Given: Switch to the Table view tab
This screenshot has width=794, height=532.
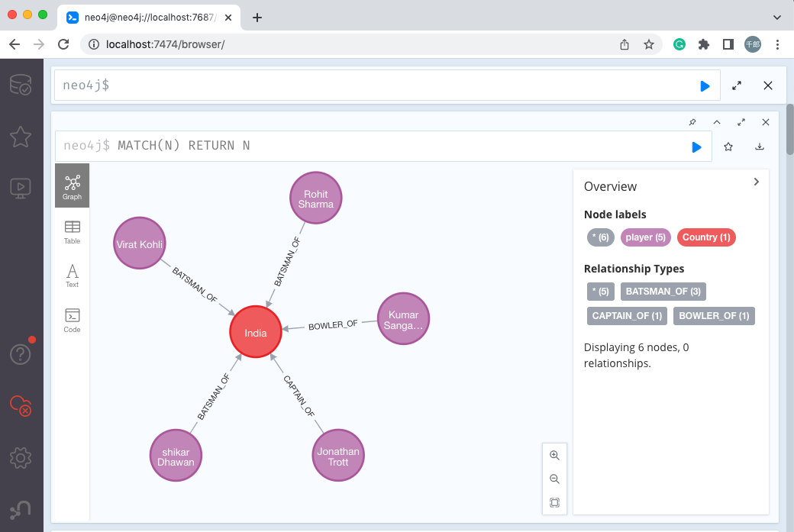Looking at the screenshot, I should (x=72, y=232).
